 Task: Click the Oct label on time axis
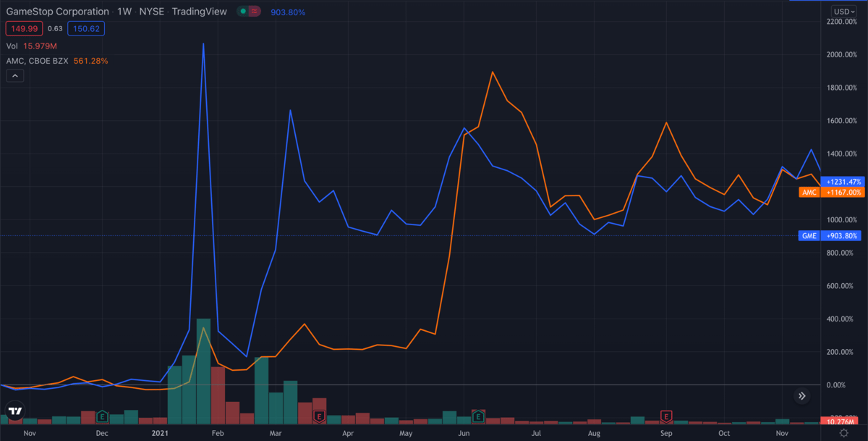pos(724,433)
